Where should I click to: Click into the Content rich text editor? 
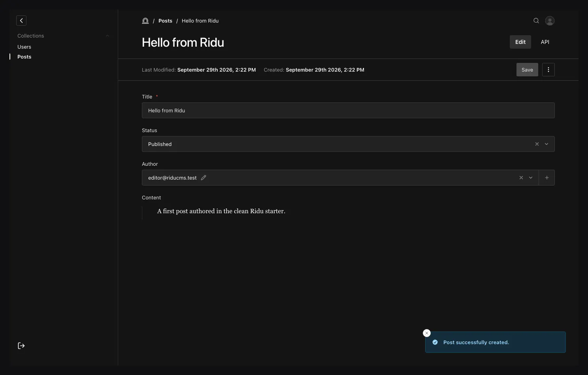point(348,211)
